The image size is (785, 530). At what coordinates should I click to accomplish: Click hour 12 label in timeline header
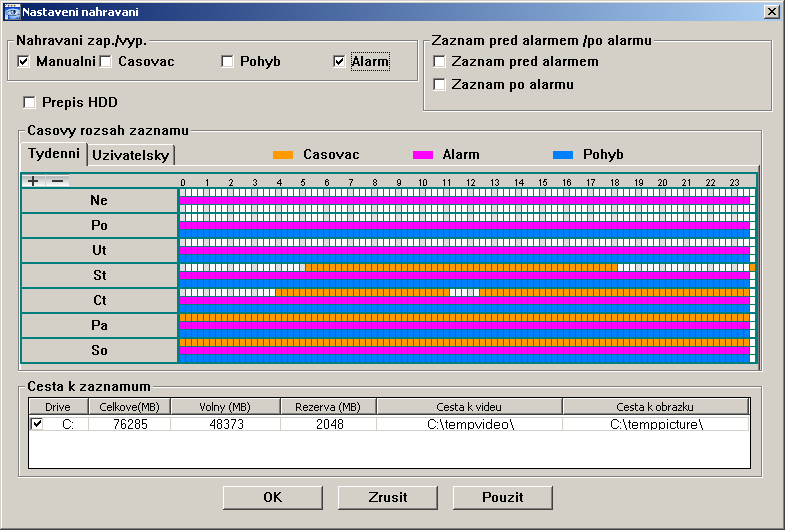(x=471, y=183)
